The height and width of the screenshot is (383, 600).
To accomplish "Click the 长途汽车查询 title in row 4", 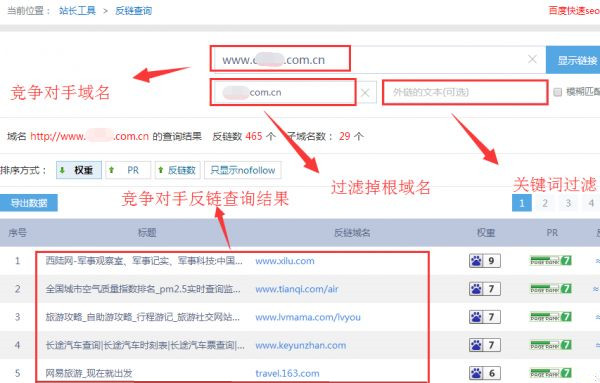I will tap(145, 345).
